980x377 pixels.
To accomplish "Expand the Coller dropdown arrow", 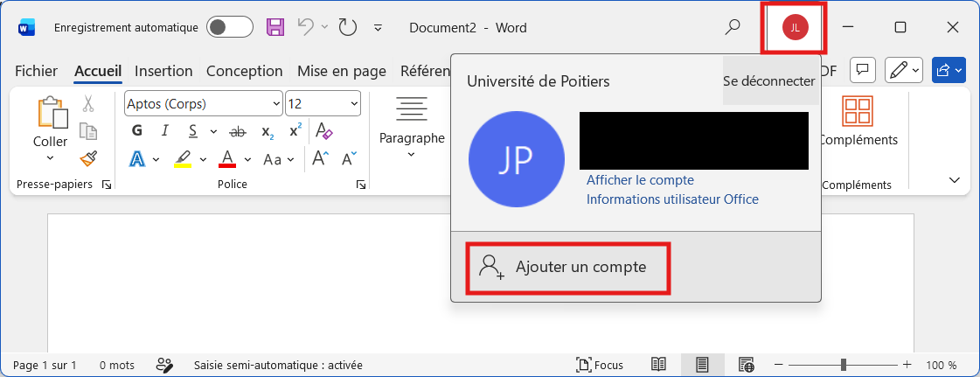I will pos(51,157).
